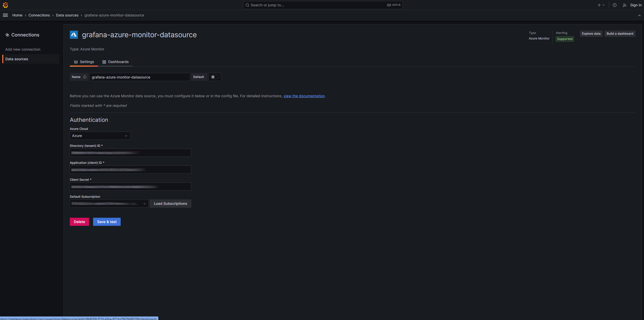Screen dimensions: 644x320
Task: Click the Load Subscriptions button
Action: coord(170,204)
